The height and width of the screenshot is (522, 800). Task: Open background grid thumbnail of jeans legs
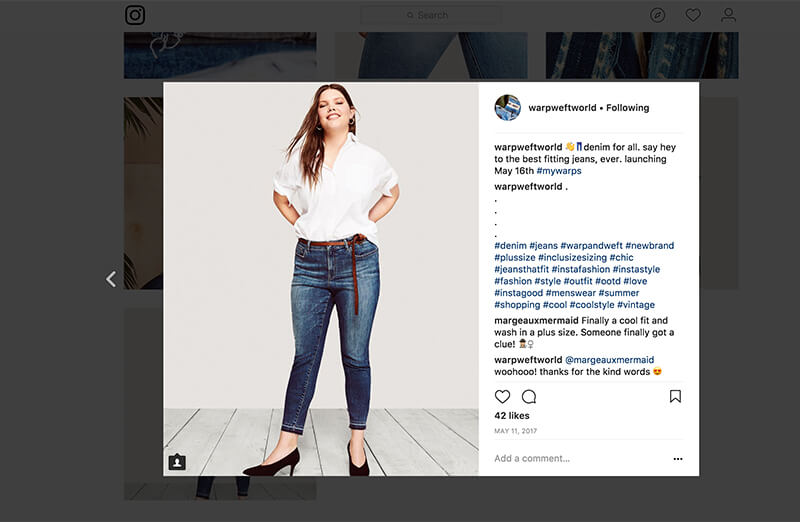click(x=431, y=55)
